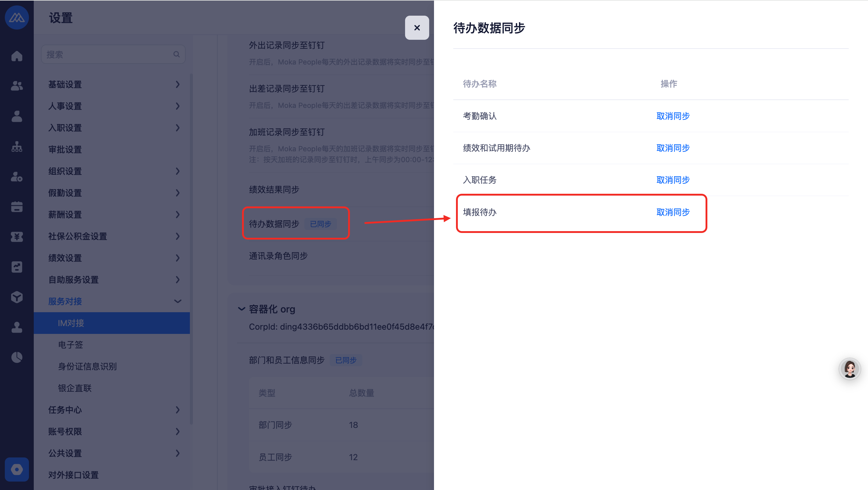Expand the 基础设置 menu chevron
The image size is (868, 490).
[178, 84]
